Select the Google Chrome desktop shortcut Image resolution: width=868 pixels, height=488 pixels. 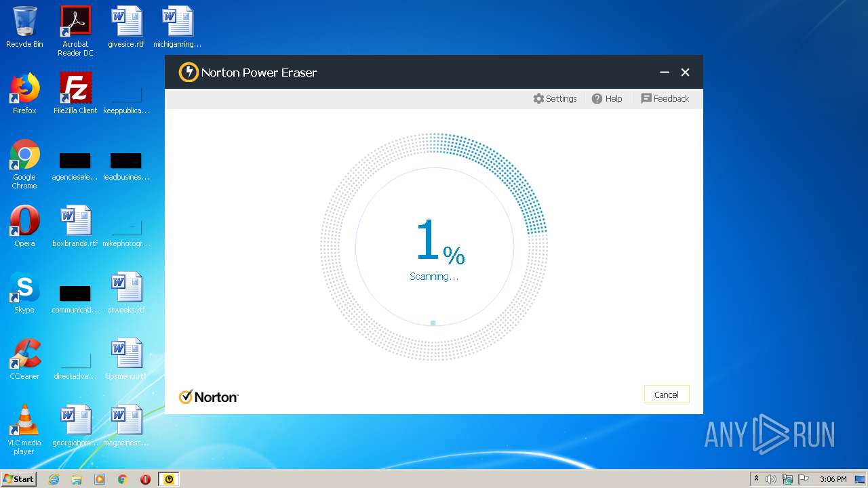point(24,164)
